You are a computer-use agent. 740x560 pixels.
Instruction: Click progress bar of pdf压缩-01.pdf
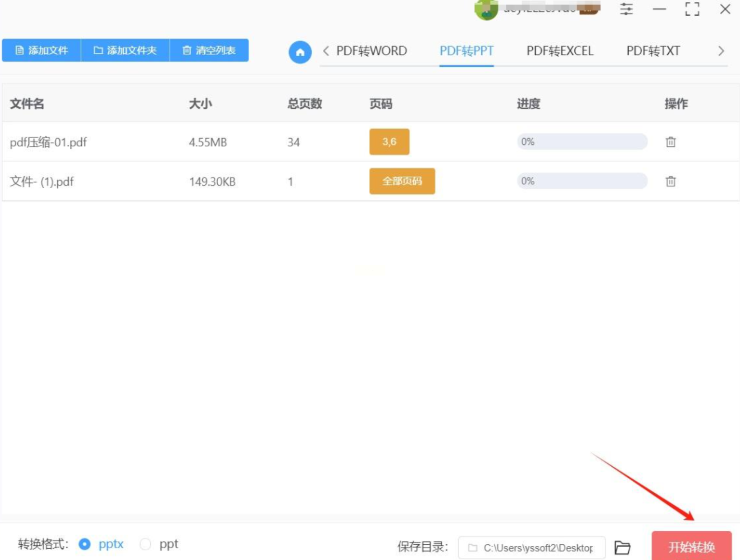pyautogui.click(x=582, y=142)
